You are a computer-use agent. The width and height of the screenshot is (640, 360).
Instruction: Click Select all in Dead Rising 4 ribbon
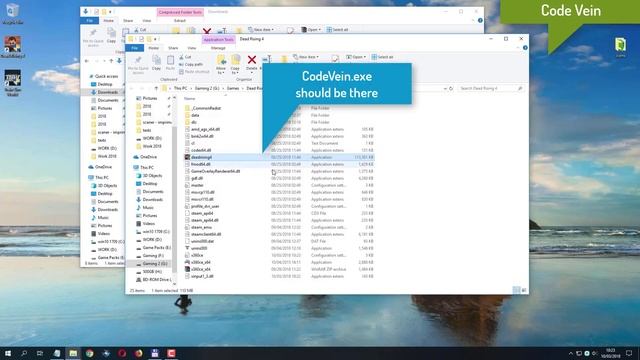[x=382, y=57]
